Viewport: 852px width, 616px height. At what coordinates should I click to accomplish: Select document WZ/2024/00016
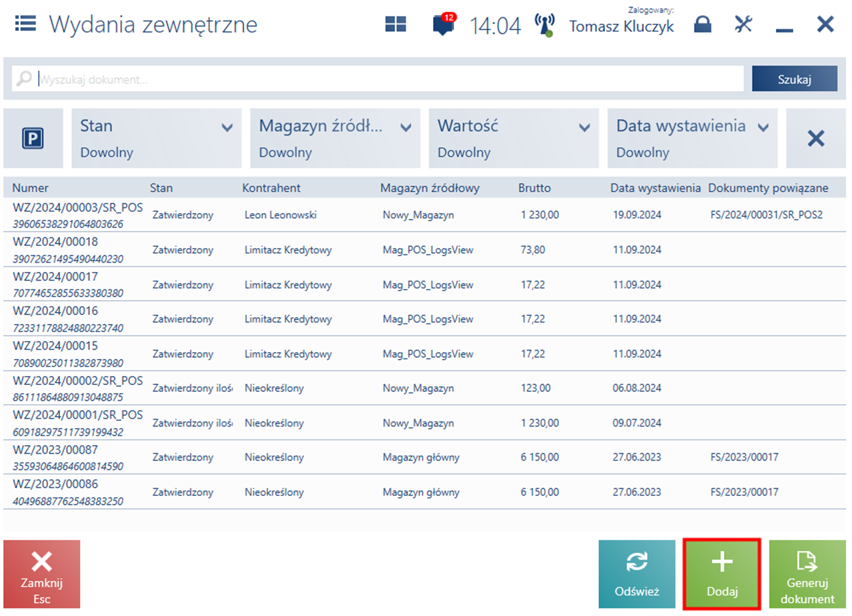tap(424, 319)
